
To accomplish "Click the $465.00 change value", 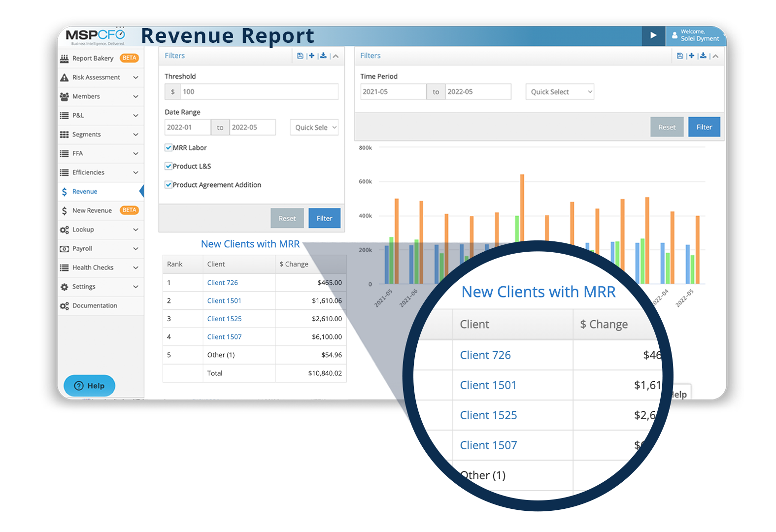I will (329, 283).
